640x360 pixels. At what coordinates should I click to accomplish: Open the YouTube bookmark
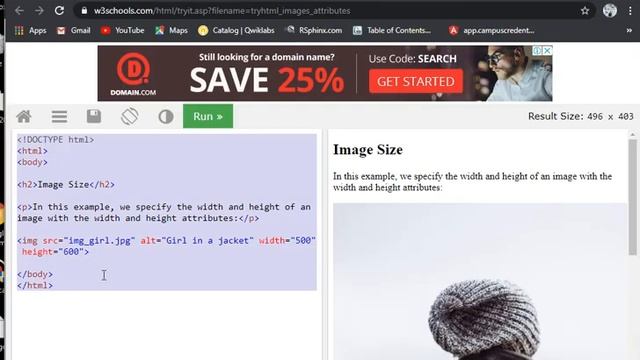(122, 30)
